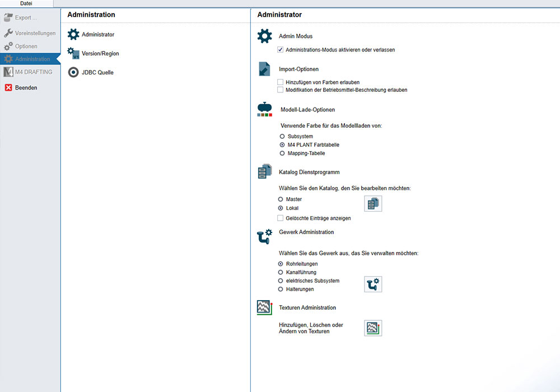
Task: Click the Katalog Dienstprogramm heading text
Action: [309, 172]
